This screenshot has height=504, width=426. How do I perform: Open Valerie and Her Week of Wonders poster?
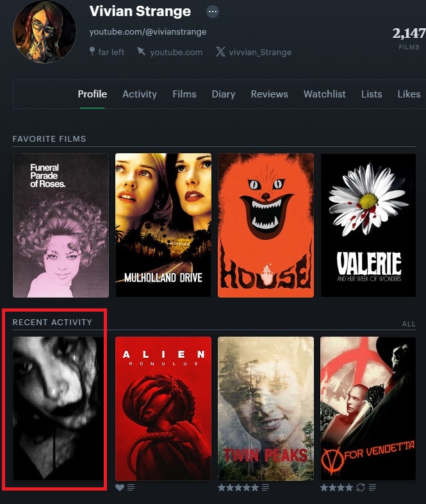[x=368, y=225]
